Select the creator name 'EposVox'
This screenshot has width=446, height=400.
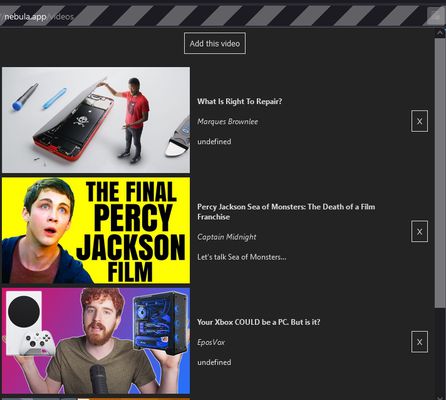click(211, 342)
